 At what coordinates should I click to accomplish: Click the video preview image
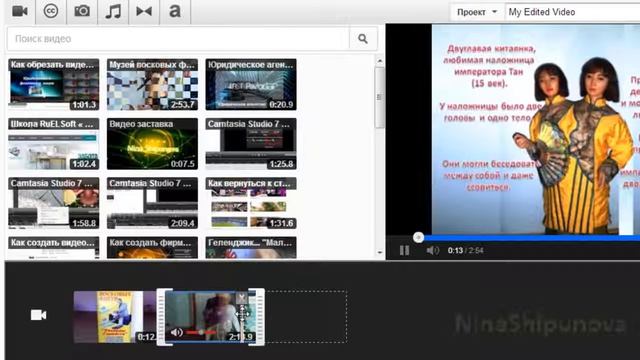pyautogui.click(x=536, y=129)
